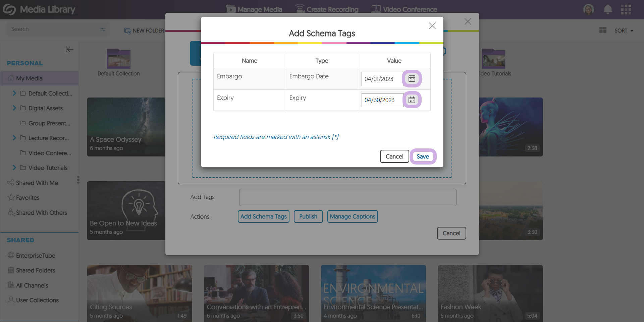Expand the Video Tutorials folder

[x=14, y=168]
